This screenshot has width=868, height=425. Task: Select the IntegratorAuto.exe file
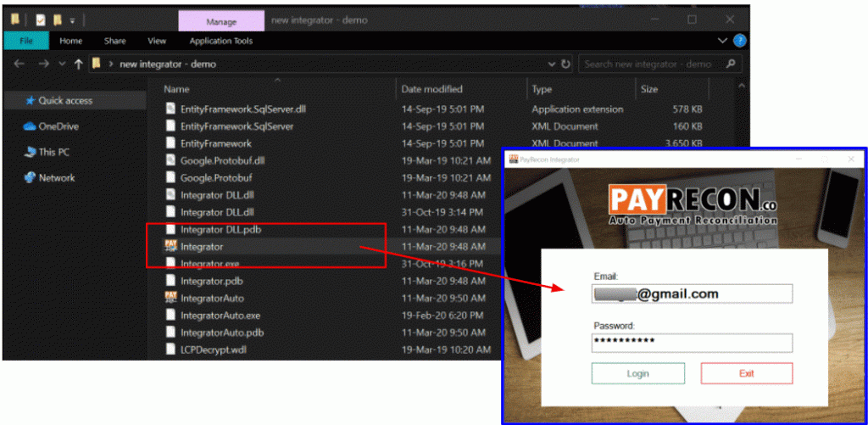tap(220, 316)
